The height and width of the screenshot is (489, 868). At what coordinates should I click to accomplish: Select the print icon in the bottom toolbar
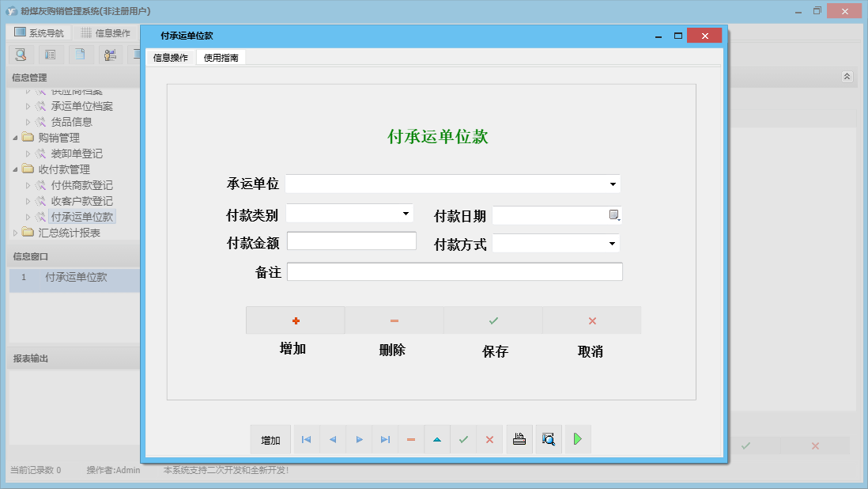(519, 439)
